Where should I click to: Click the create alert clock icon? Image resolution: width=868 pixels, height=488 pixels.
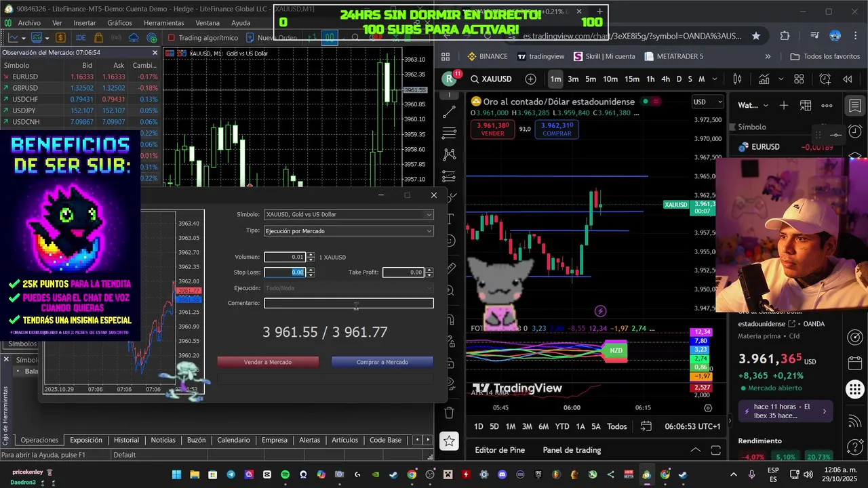pos(825,79)
